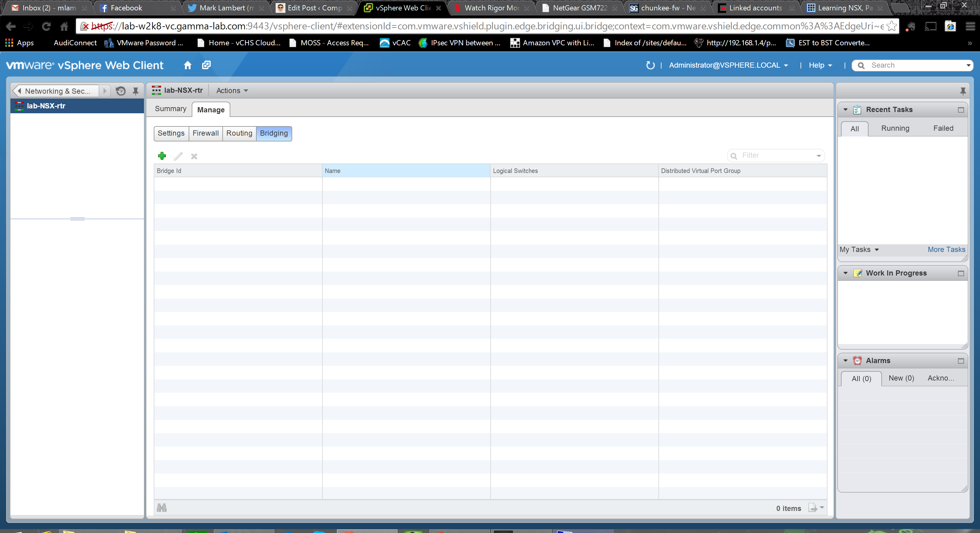980x533 pixels.
Task: Open the My Tasks dropdown
Action: [x=859, y=250]
